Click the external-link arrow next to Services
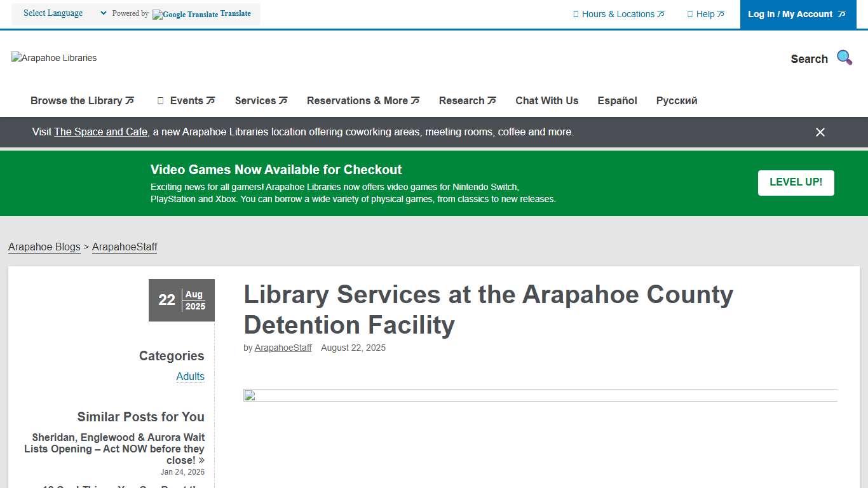 point(283,100)
